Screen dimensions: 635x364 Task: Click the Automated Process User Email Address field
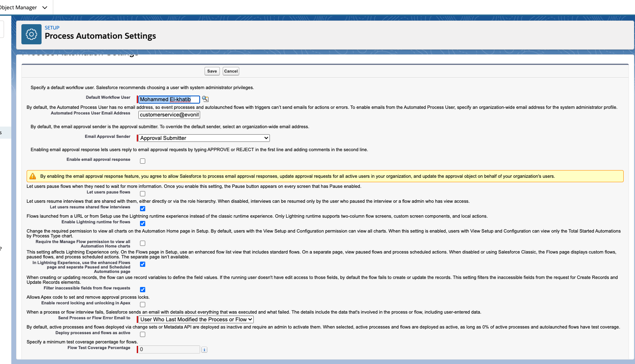pyautogui.click(x=169, y=115)
